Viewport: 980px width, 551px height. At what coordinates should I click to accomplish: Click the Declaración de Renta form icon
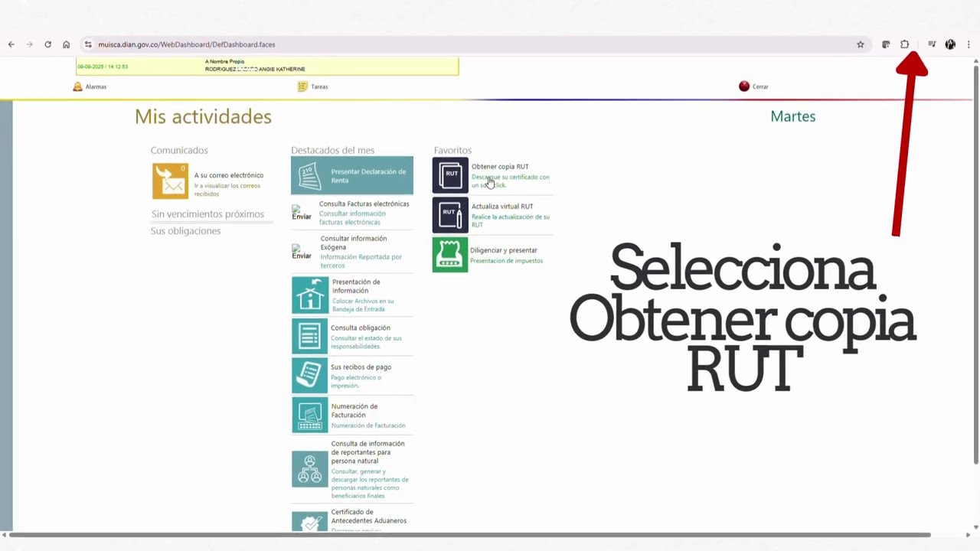pyautogui.click(x=309, y=176)
